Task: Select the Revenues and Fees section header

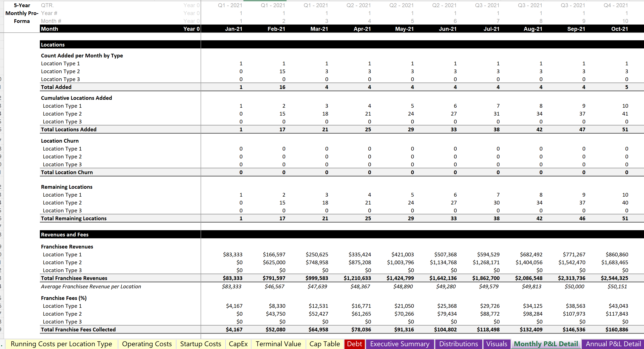Action: point(65,235)
